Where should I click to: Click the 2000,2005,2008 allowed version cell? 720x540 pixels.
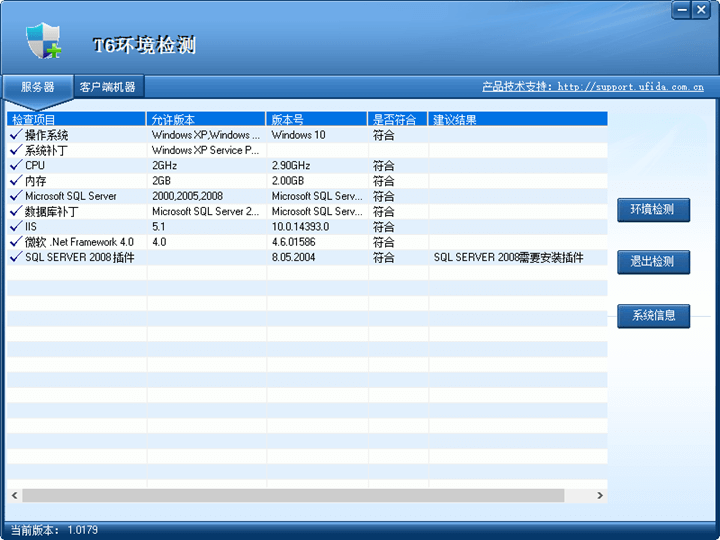[x=187, y=196]
